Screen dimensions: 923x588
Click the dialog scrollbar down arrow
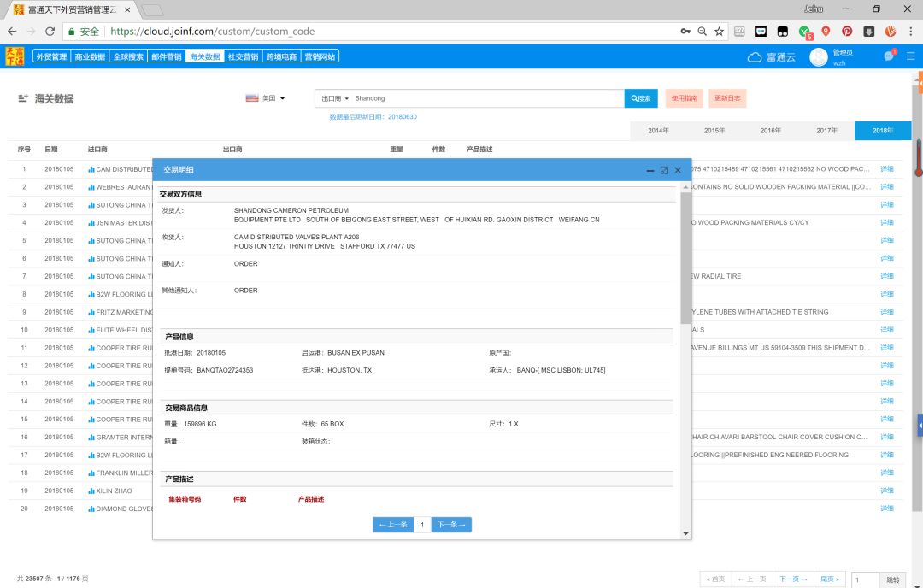[685, 534]
